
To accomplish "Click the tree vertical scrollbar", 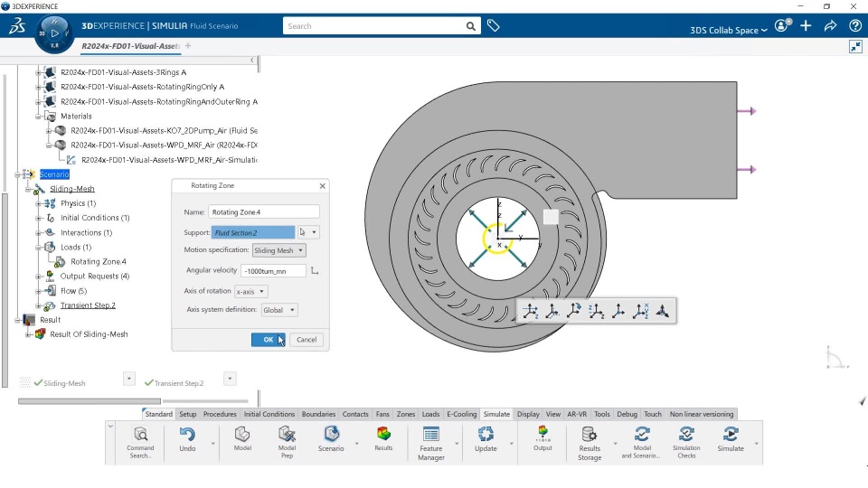I will point(5,290).
